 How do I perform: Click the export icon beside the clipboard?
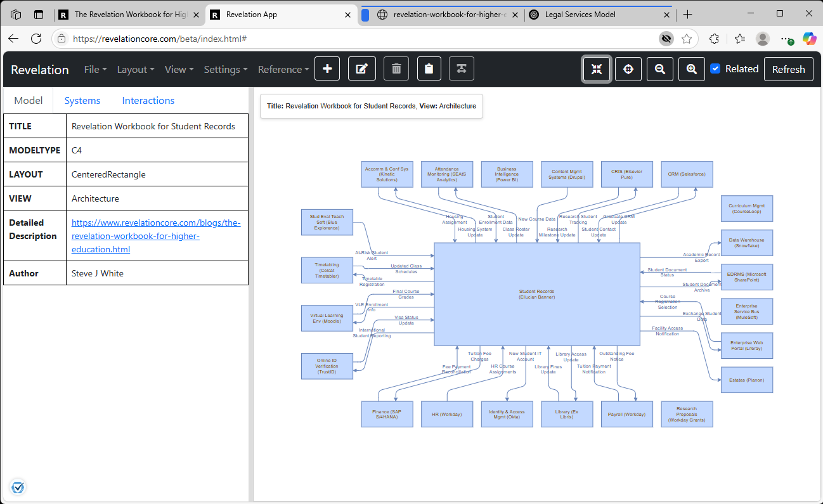click(462, 68)
